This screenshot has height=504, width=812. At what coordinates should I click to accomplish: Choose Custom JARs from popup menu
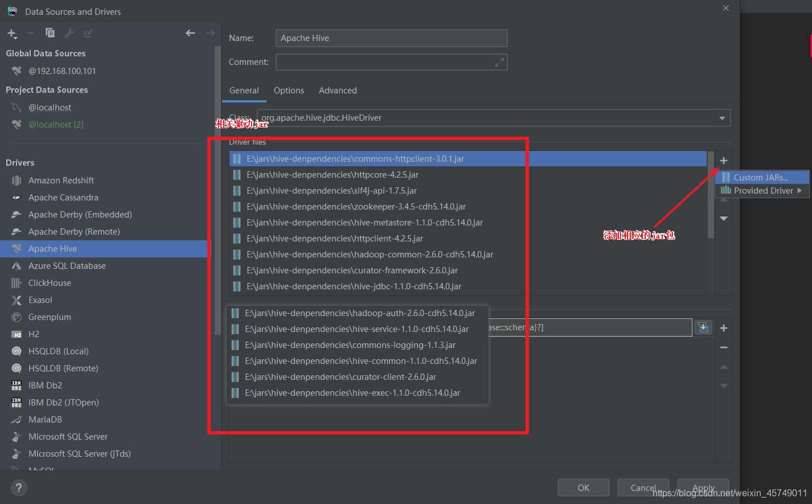tap(760, 178)
